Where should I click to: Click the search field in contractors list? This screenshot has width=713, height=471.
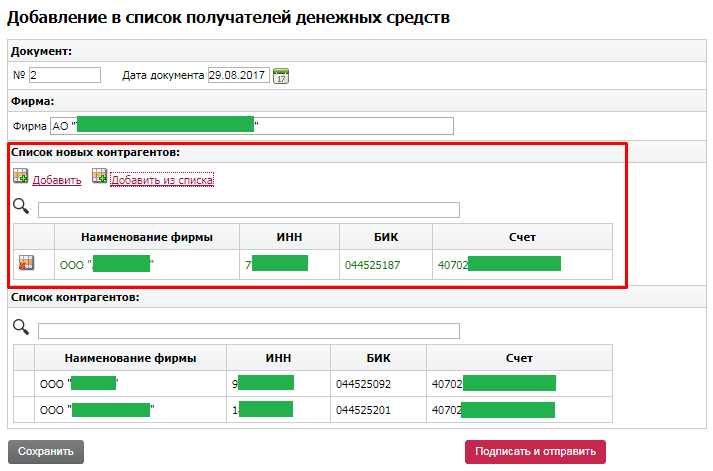pos(248,331)
